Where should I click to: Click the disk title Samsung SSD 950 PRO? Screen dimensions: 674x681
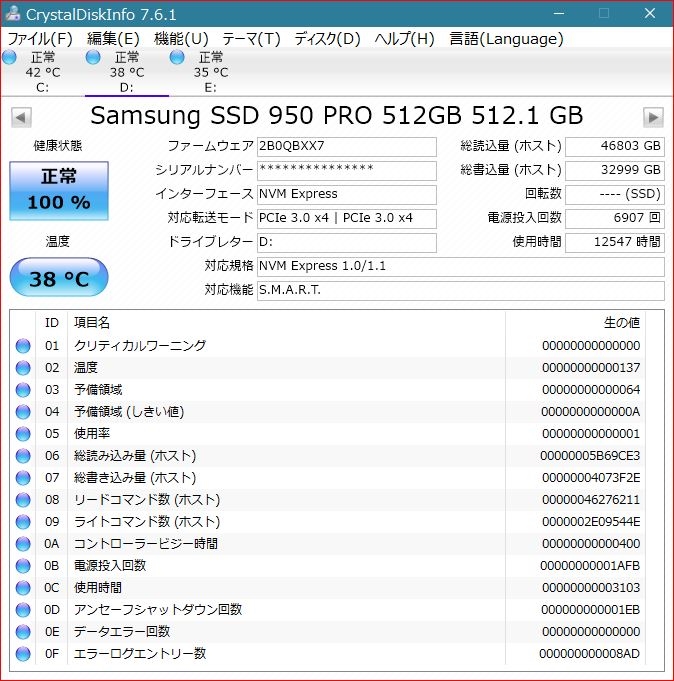tap(337, 116)
